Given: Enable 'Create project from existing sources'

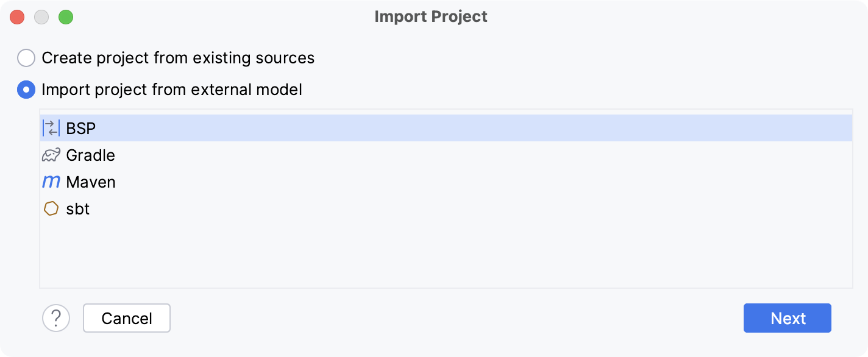Looking at the screenshot, I should click(26, 58).
